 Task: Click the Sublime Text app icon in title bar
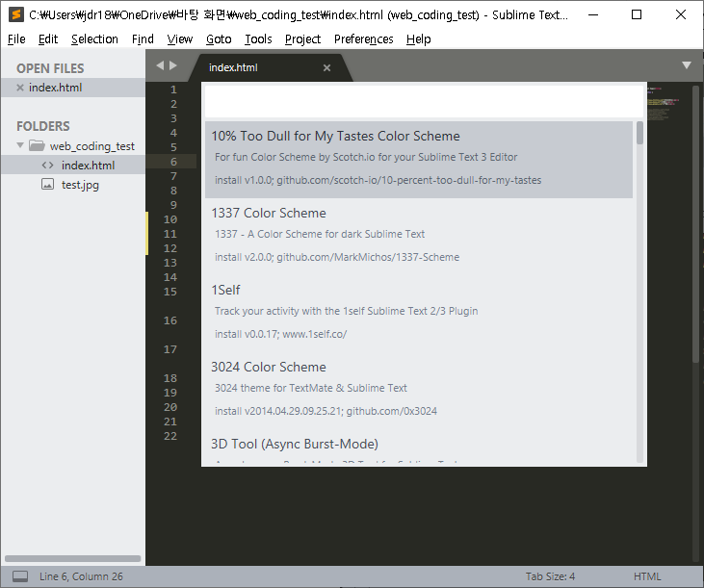coord(16,14)
